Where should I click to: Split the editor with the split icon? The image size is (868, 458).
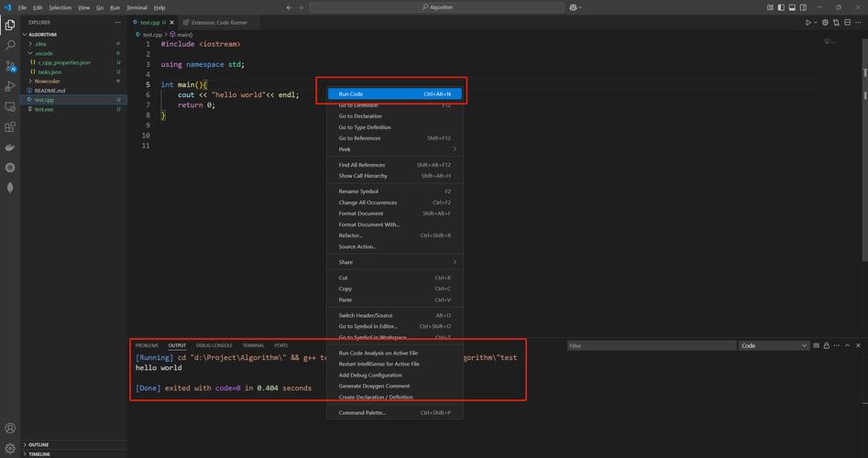848,23
